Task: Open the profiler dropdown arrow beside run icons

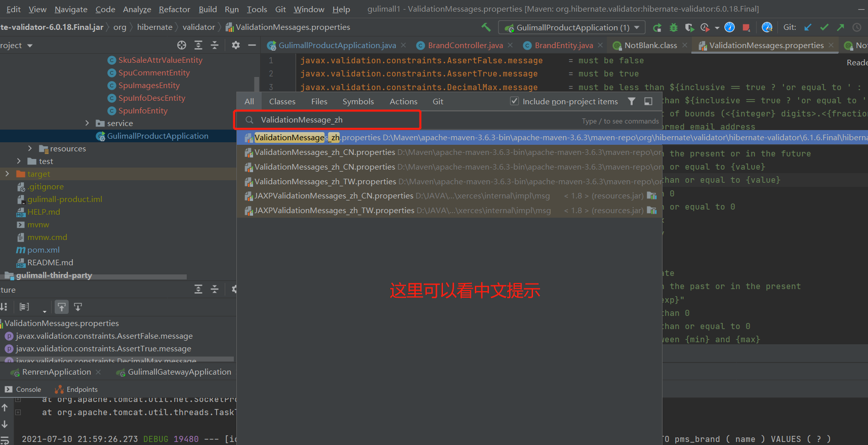Action: click(x=717, y=28)
